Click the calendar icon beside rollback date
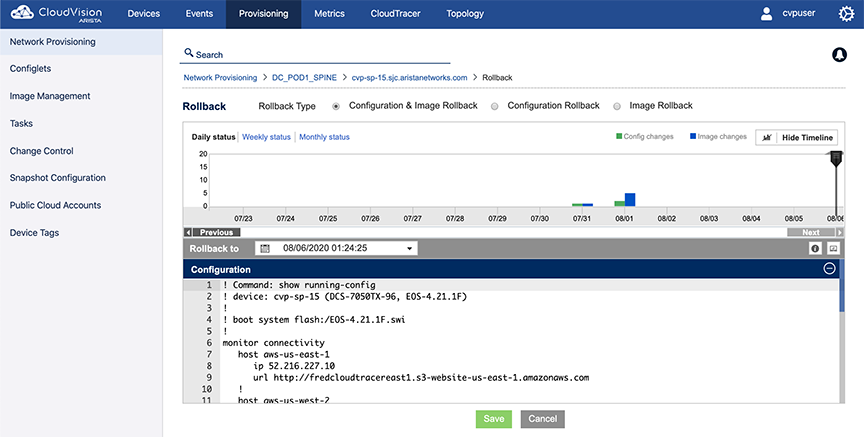Screen dimensions: 864x437 tap(265, 249)
